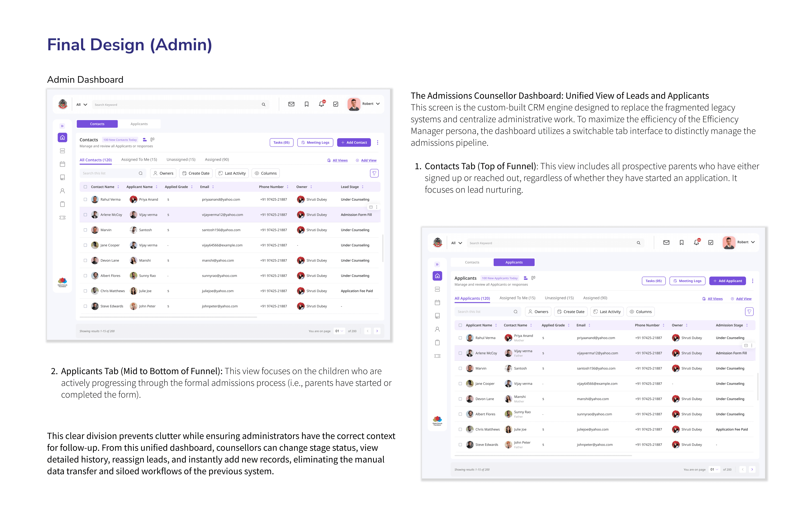Click the filter funnel icon beside Columns in Contacts

coord(374,173)
